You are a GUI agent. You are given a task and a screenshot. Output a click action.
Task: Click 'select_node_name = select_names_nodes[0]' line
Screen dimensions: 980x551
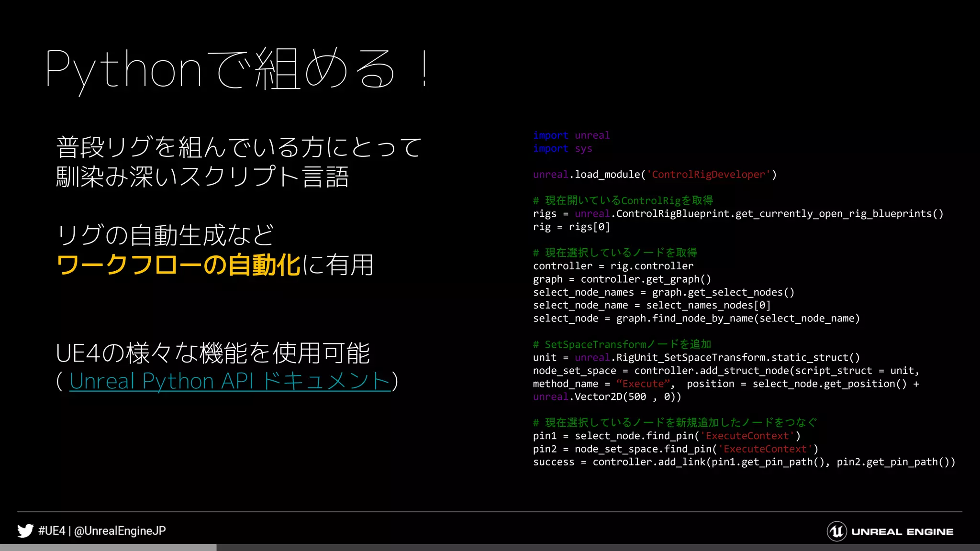pyautogui.click(x=652, y=305)
